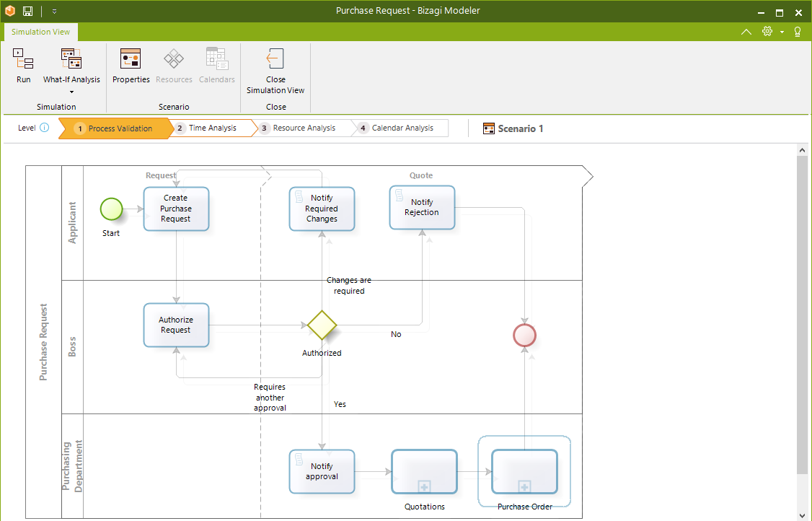This screenshot has width=812, height=521.
Task: Switch to Resource Analysis level
Action: 304,128
